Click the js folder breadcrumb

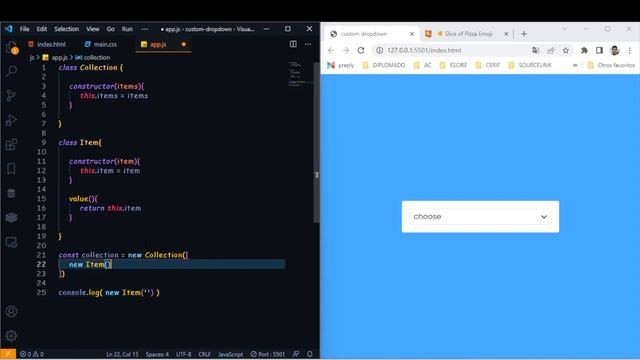[32, 58]
